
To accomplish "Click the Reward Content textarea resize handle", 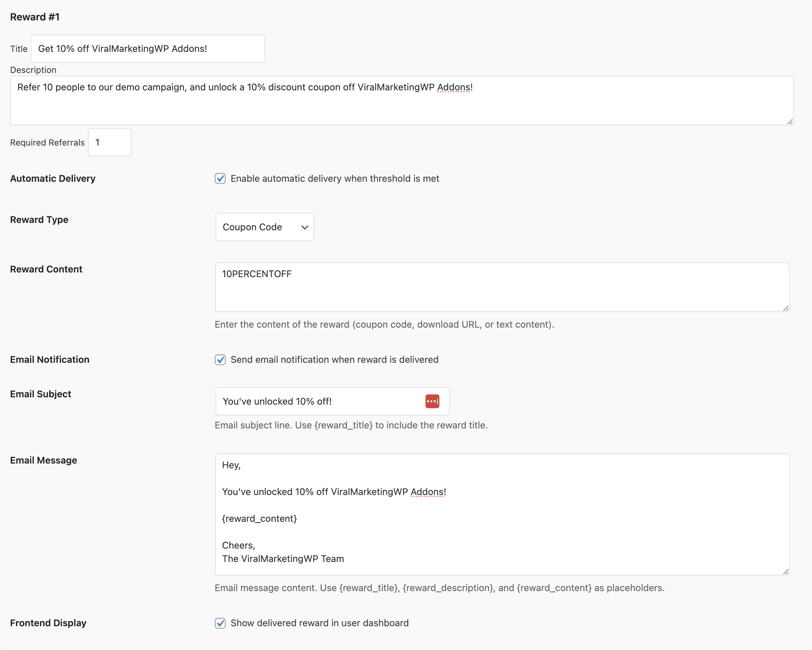I will [785, 308].
